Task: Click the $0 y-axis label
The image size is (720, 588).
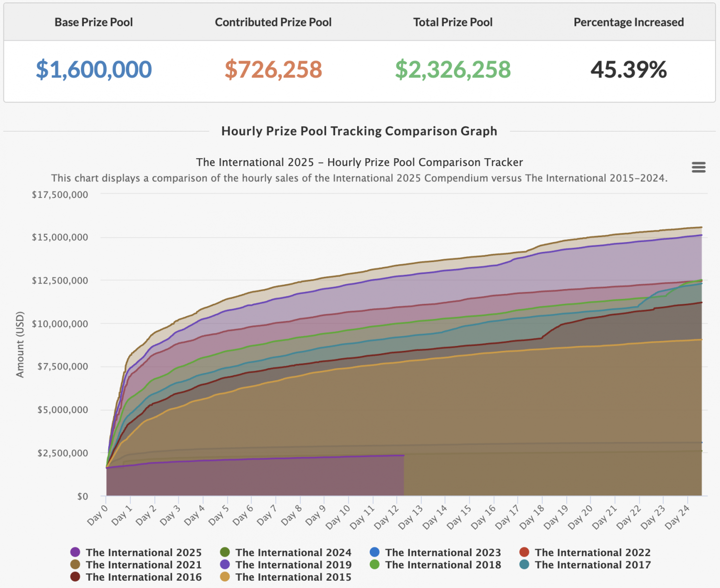Action: point(83,496)
